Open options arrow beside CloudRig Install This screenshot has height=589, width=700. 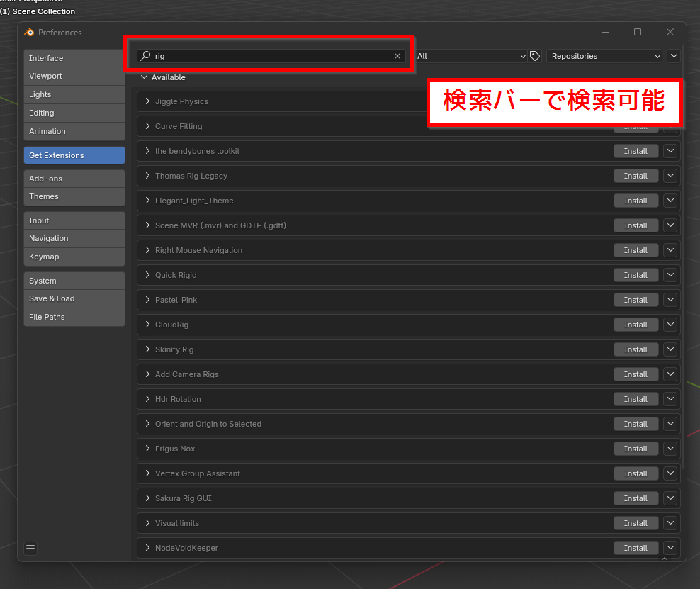670,325
